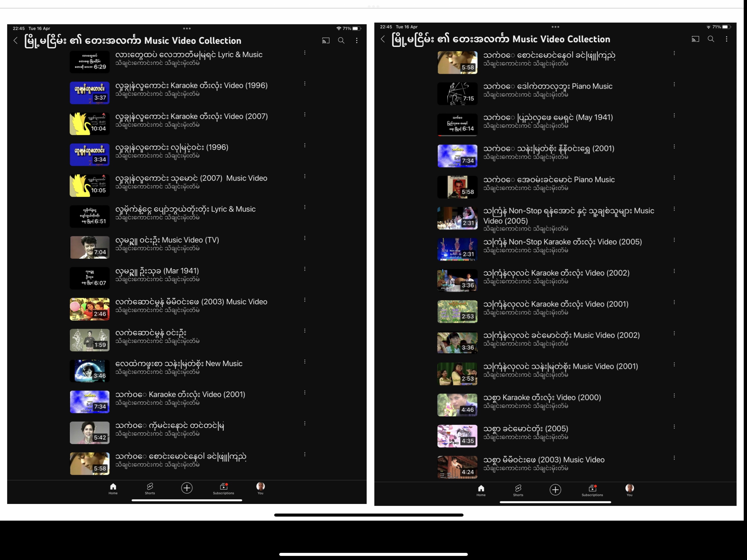This screenshot has height=560, width=747.
Task: Open options menu for the 7:04 Music Video (TV) item
Action: click(x=305, y=238)
